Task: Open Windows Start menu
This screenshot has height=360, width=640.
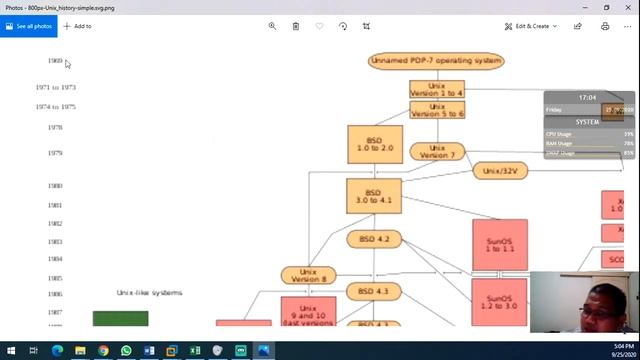Action: (x=11, y=351)
